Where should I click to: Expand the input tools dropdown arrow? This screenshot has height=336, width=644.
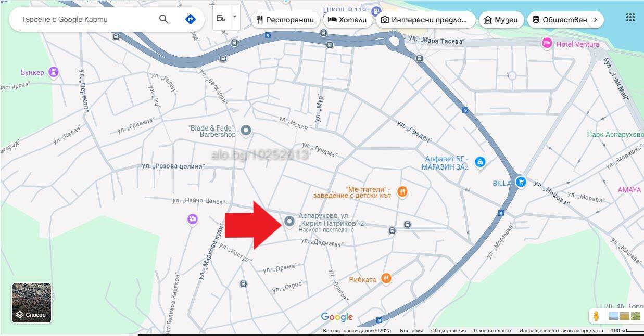click(x=235, y=16)
